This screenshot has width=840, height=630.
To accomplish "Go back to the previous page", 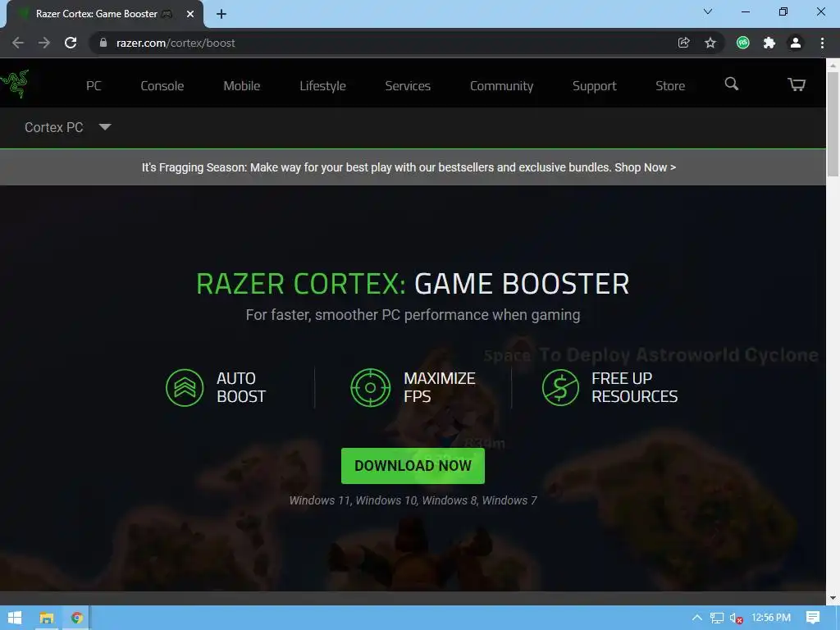I will [x=18, y=43].
